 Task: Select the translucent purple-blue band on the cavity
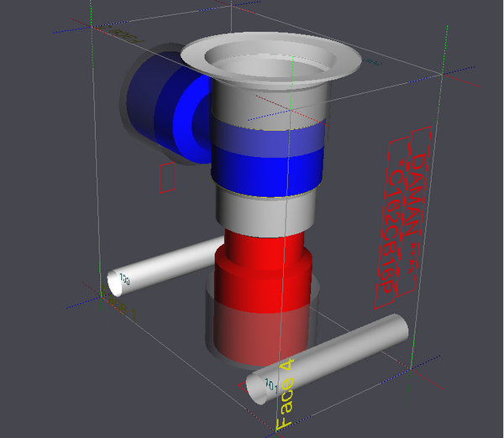click(x=269, y=139)
